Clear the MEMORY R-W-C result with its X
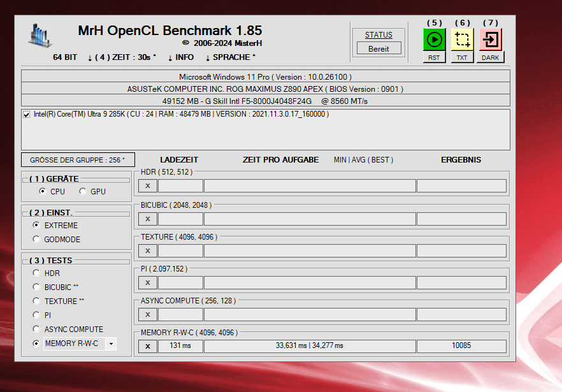This screenshot has height=392, width=562. pos(148,347)
